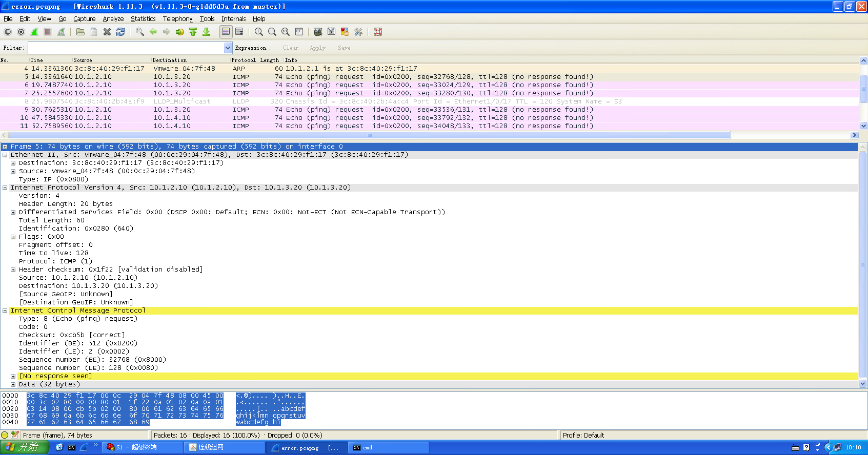Open the Telephony menu
Image resolution: width=868 pixels, height=455 pixels.
(177, 19)
